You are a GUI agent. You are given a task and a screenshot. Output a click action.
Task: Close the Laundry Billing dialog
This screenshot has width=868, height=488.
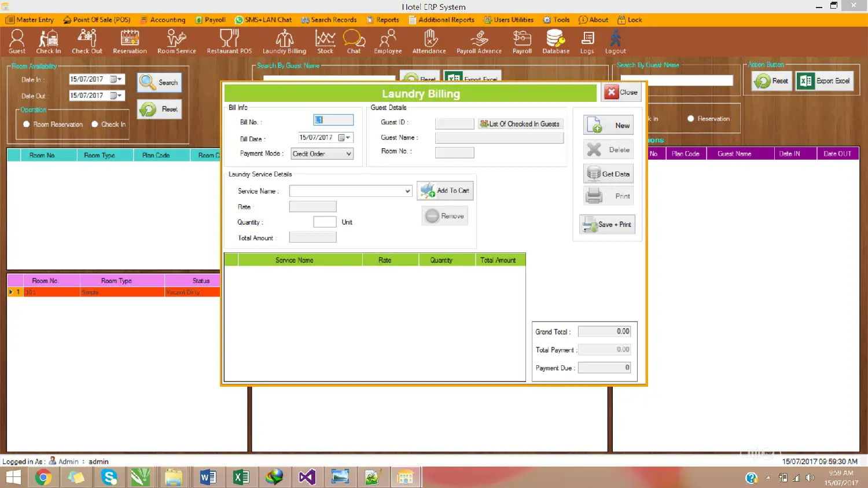[621, 92]
